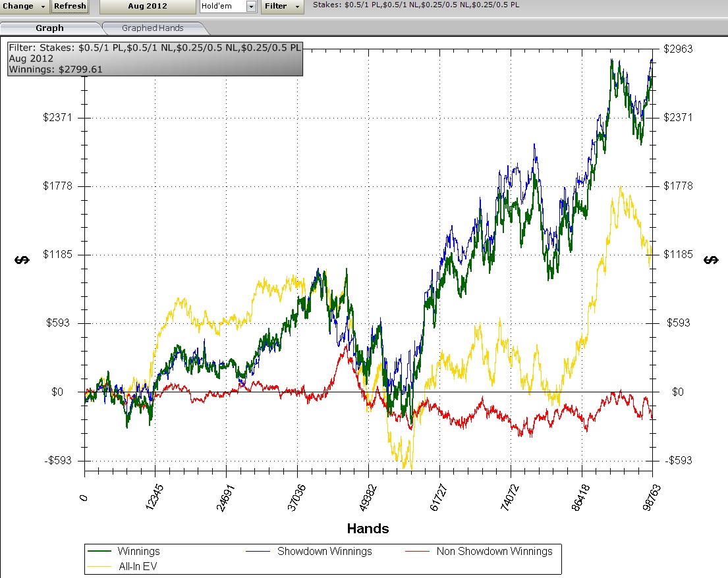Select the All-In EV legend label
The height and width of the screenshot is (578, 728).
click(138, 565)
